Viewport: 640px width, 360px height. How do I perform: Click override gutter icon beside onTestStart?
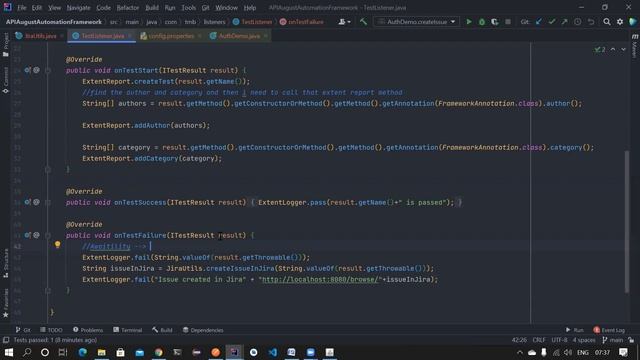click(x=27, y=70)
